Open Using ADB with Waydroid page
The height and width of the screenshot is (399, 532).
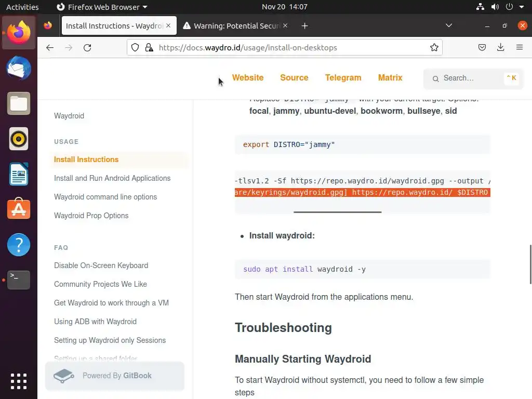[x=96, y=321]
